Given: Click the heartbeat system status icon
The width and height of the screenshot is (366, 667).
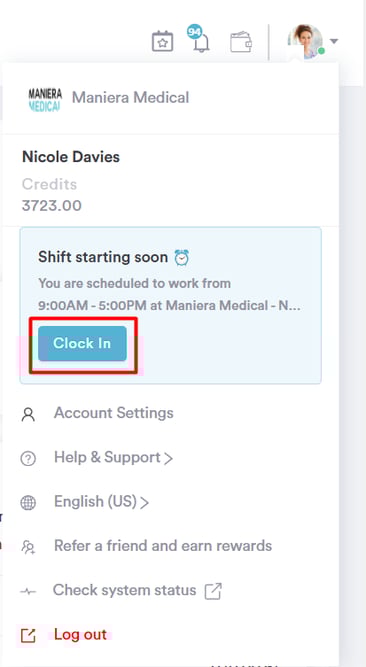Looking at the screenshot, I should [28, 591].
